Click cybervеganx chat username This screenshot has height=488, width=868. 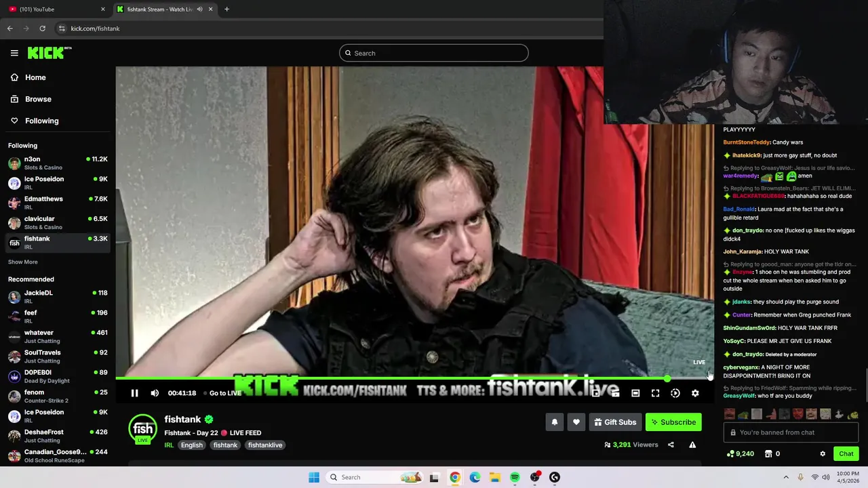click(x=741, y=367)
